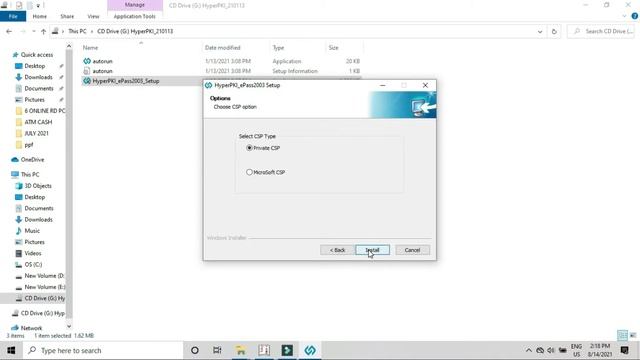Refresh the Explorer folder view
The image size is (640, 360).
point(554,31)
